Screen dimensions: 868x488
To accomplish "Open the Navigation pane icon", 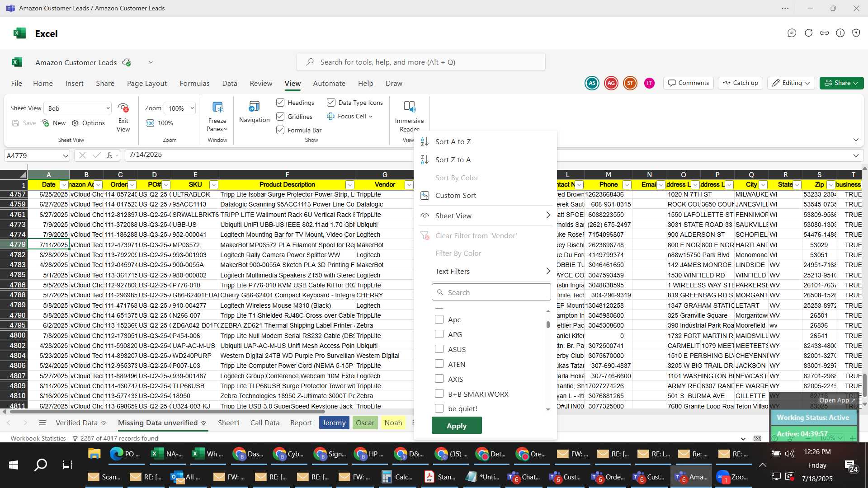I will [254, 107].
